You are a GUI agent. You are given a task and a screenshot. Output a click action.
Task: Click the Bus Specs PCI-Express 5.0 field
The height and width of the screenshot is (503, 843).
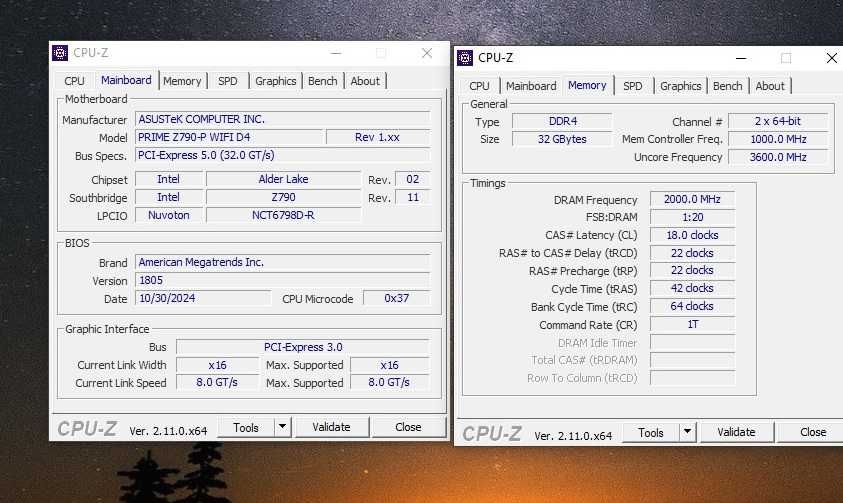coord(282,155)
